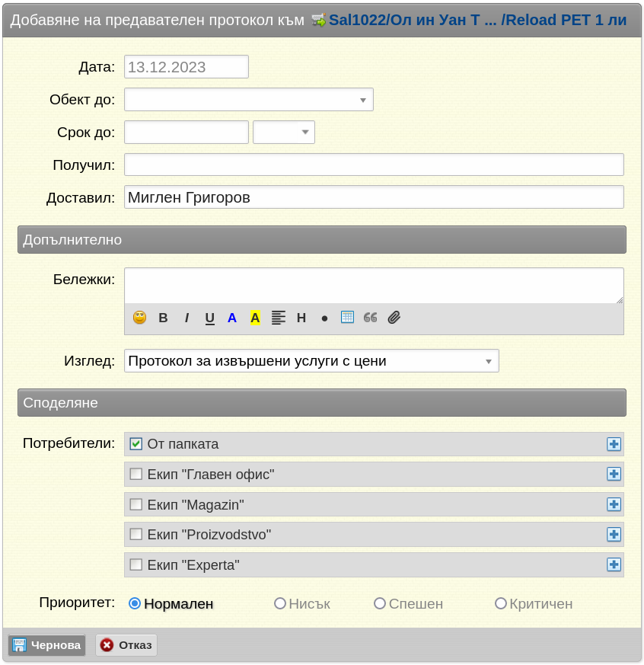Insert a table via the grid icon
Screen dimensions: 644x665
point(347,317)
